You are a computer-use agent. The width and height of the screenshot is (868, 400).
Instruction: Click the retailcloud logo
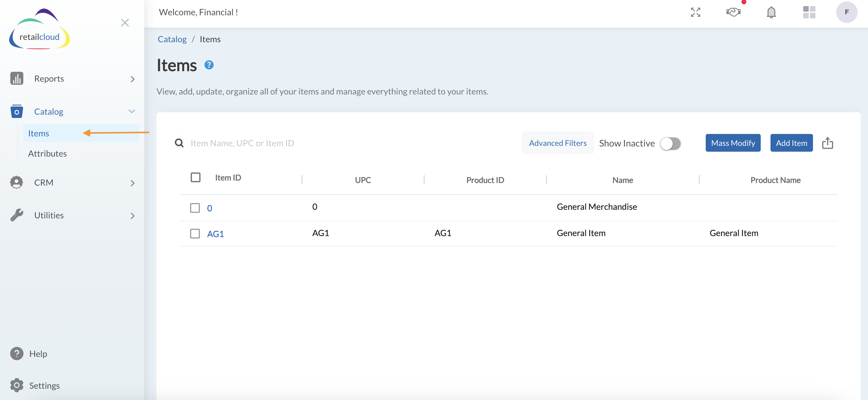(39, 29)
